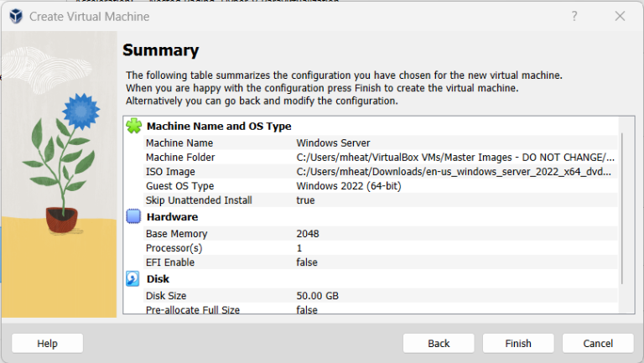Click the green Machine Name section icon

[x=134, y=126]
